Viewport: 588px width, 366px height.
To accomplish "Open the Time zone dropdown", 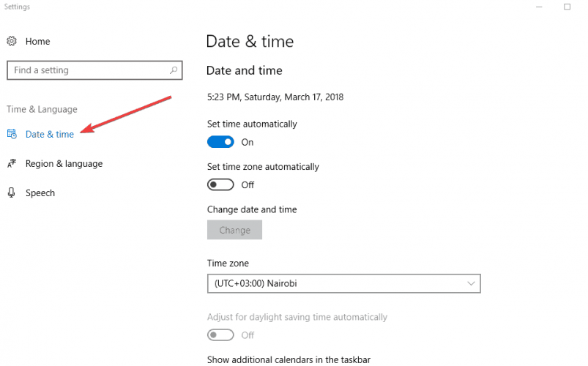I will click(x=344, y=283).
